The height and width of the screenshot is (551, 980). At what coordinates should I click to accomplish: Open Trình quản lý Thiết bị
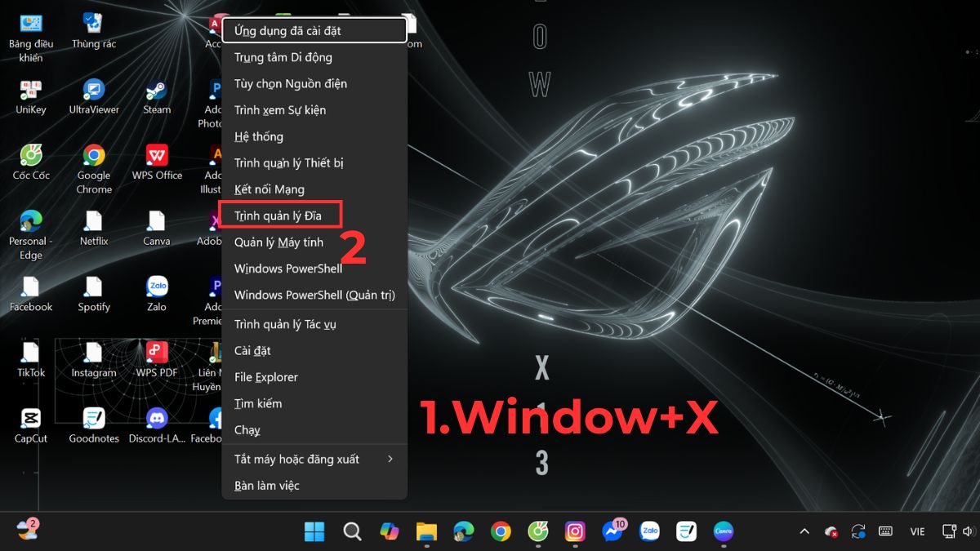[315, 162]
